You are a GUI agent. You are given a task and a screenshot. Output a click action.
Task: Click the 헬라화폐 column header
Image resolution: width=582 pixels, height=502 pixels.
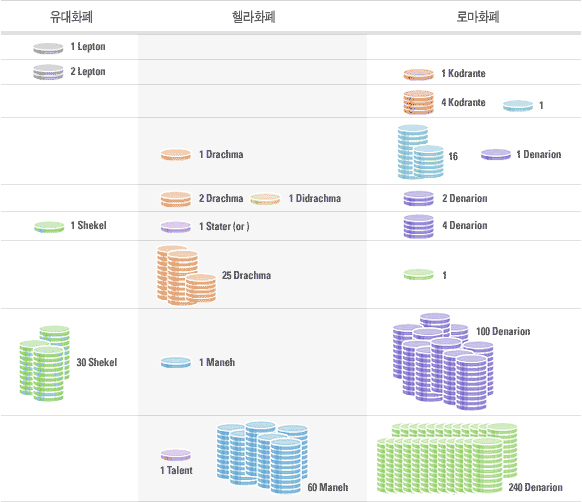(254, 17)
